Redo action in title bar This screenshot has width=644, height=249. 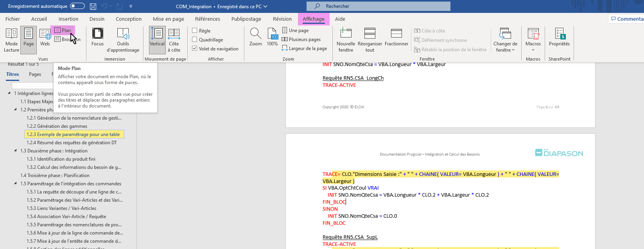coord(120,6)
